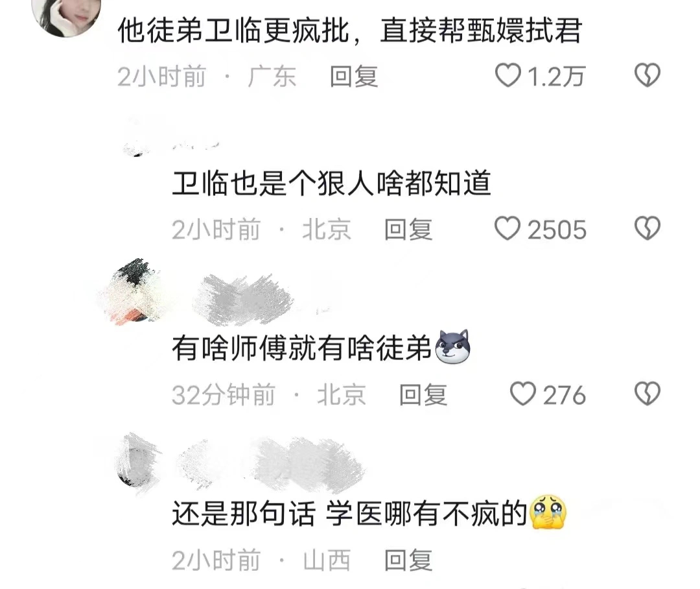
Task: Reply to the comment from 广东
Action: point(354,77)
